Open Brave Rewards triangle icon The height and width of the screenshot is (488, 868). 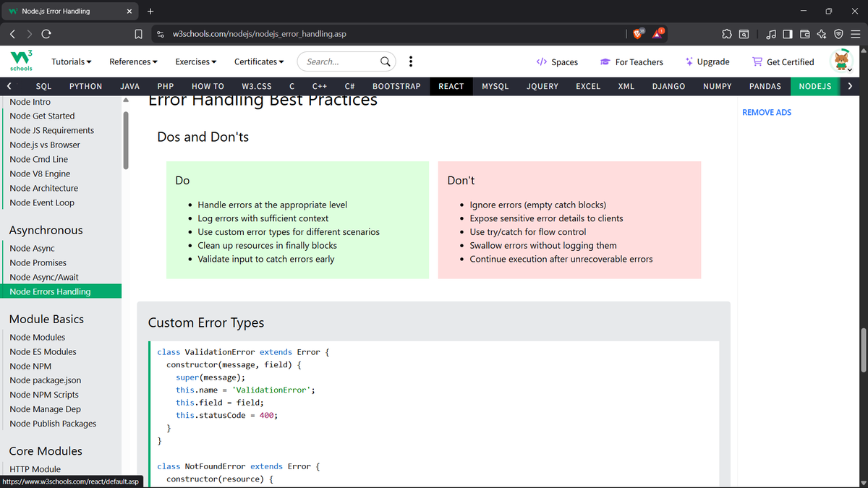659,33
